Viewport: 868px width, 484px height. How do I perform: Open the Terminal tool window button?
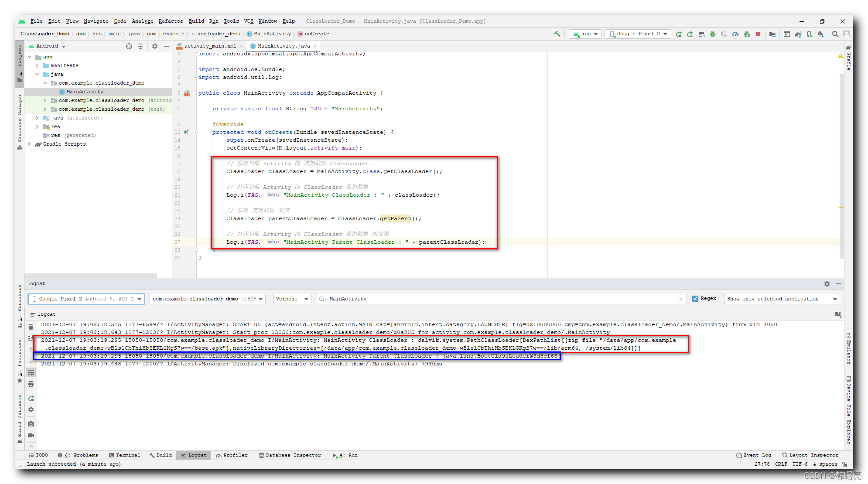tap(125, 455)
